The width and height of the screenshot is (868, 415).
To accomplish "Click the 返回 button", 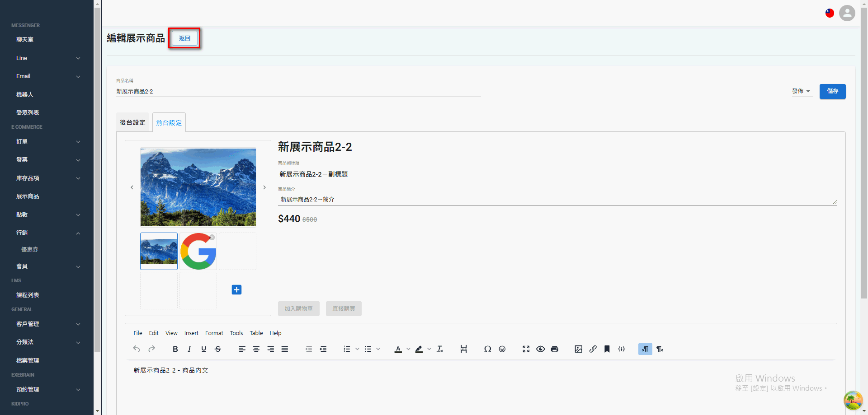I will point(184,38).
